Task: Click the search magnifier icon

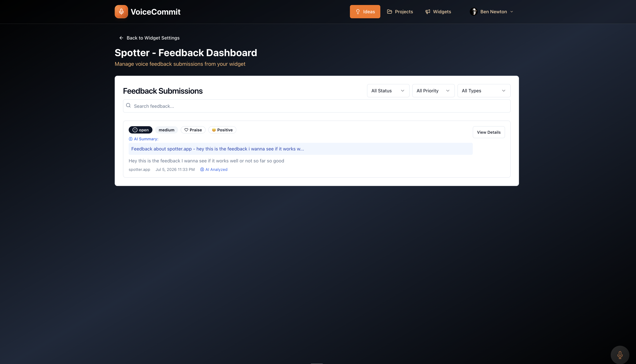Action: pyautogui.click(x=128, y=105)
